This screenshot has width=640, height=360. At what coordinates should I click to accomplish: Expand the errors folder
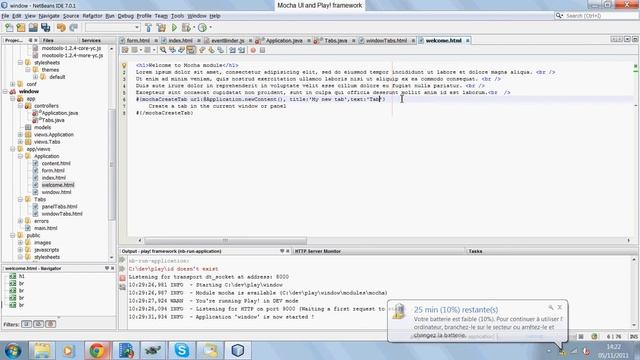20,221
